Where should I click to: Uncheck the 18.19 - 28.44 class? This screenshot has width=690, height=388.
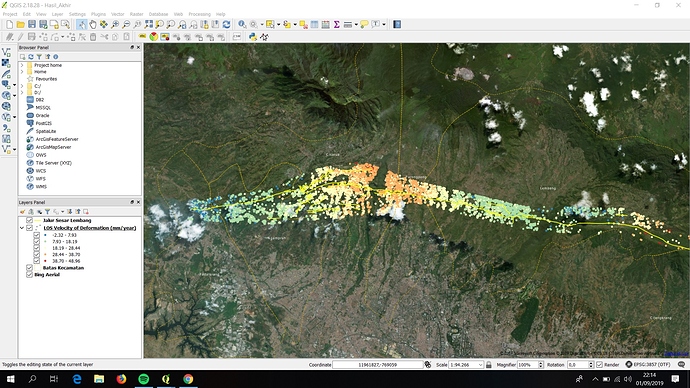pyautogui.click(x=37, y=248)
